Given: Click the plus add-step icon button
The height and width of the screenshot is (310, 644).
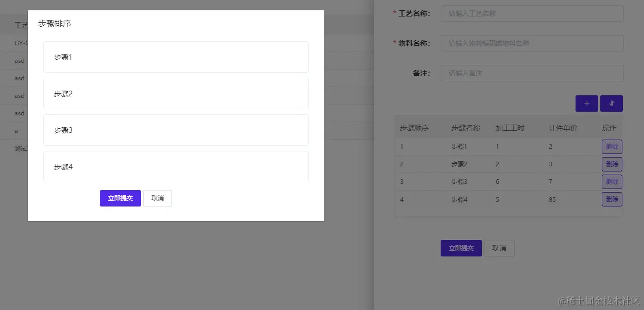Looking at the screenshot, I should point(586,104).
